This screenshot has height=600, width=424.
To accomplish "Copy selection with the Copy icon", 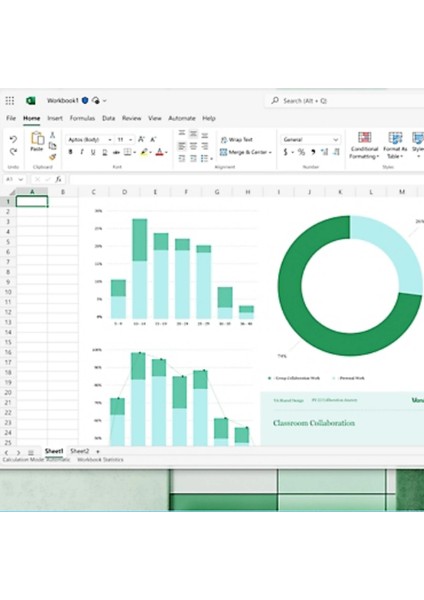I will 52,146.
